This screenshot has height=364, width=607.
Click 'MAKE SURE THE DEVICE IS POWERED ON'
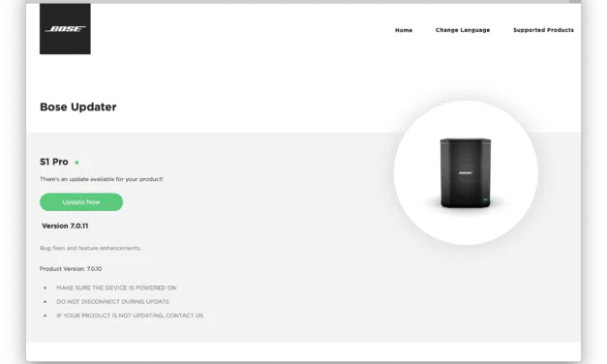pyautogui.click(x=116, y=288)
